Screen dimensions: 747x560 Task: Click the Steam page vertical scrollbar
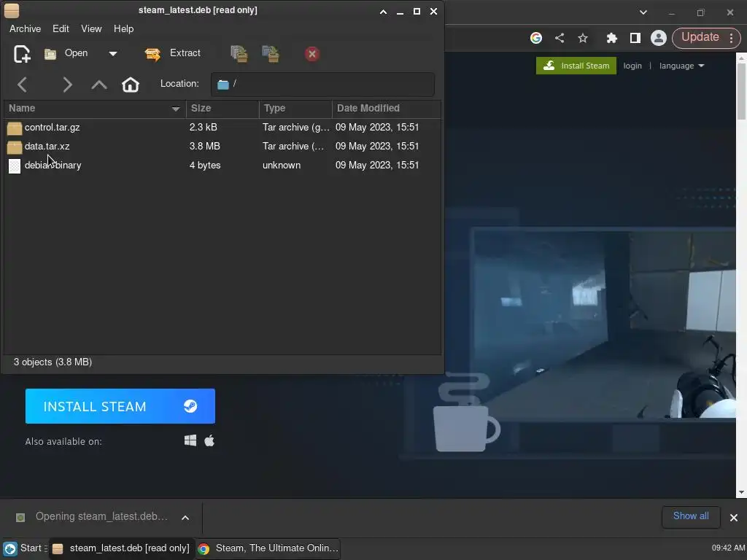[x=741, y=90]
